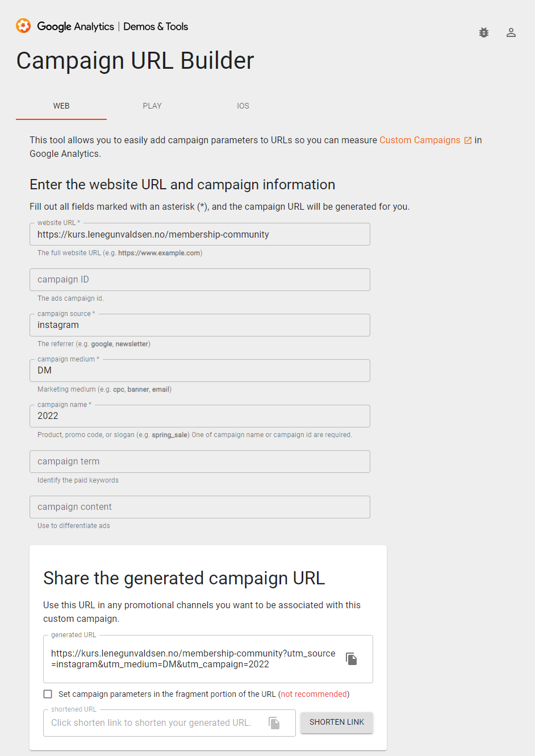Click the SHORTEN LINK button
This screenshot has width=535, height=756.
337,722
